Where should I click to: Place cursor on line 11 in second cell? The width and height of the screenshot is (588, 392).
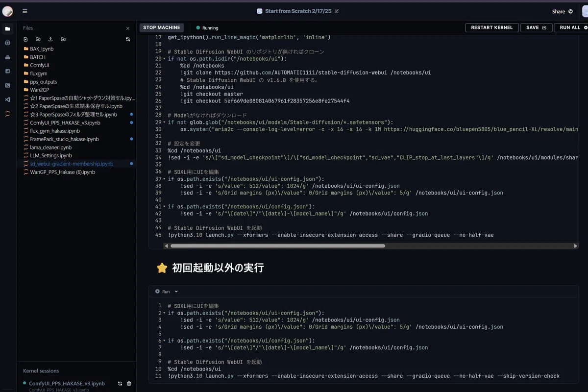(364, 376)
